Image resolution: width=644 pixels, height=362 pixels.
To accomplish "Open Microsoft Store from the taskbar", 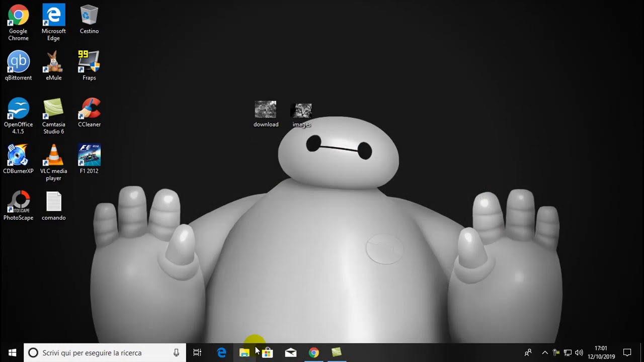I will (268, 352).
